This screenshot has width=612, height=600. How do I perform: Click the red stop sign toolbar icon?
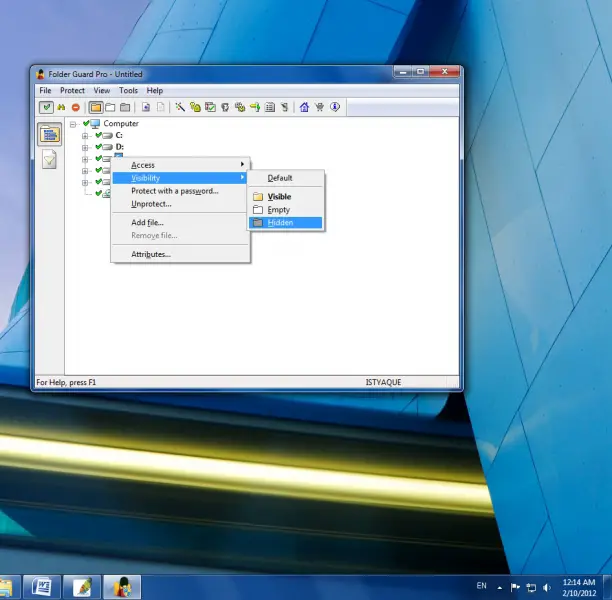(76, 107)
